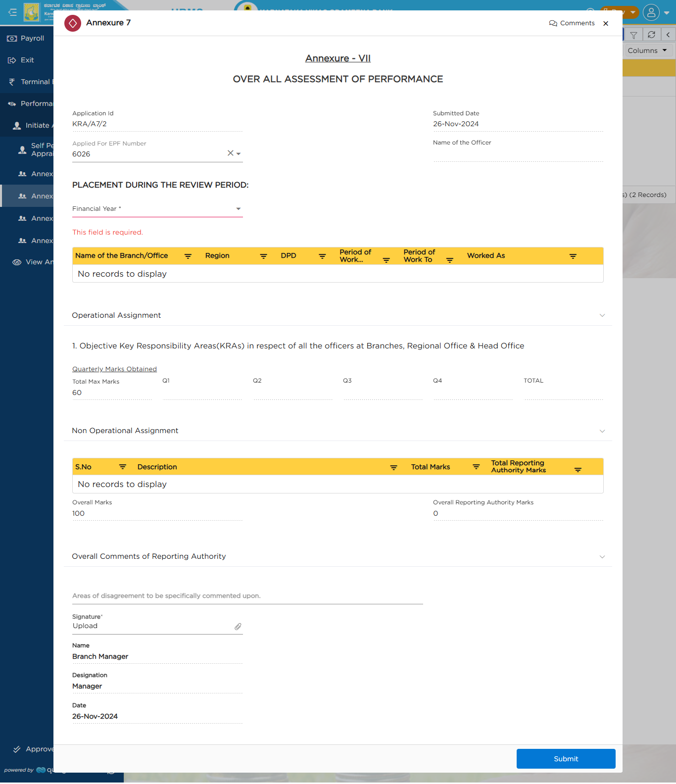Viewport: 676px width, 784px height.
Task: Click the Exit arrow icon in sidebar
Action: tap(12, 60)
